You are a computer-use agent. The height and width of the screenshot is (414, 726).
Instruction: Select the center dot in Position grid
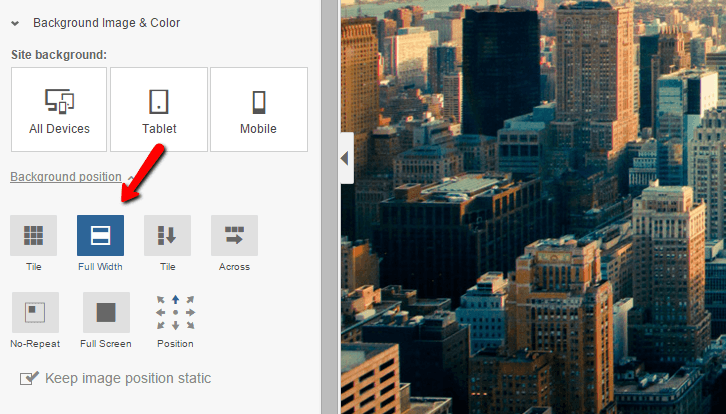[175, 313]
